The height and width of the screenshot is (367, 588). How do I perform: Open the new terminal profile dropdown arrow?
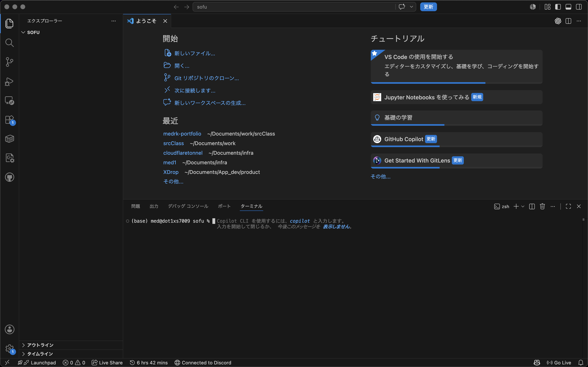click(523, 206)
